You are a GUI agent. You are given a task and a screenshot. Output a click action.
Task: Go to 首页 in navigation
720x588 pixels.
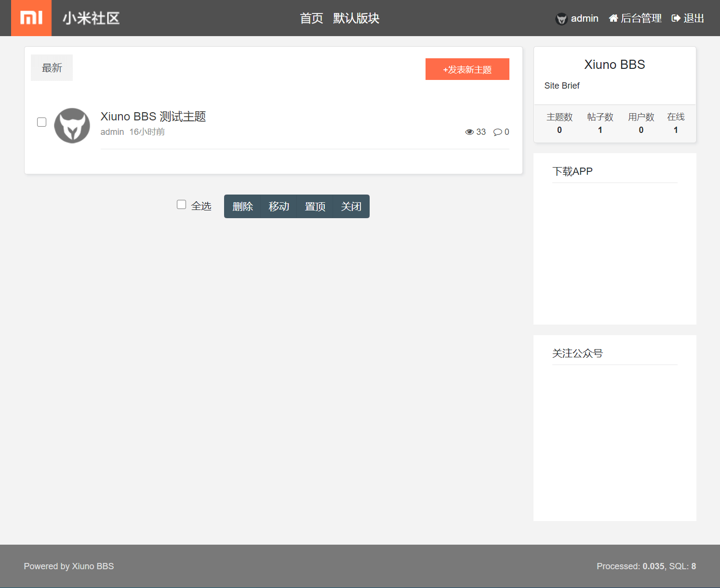(311, 18)
